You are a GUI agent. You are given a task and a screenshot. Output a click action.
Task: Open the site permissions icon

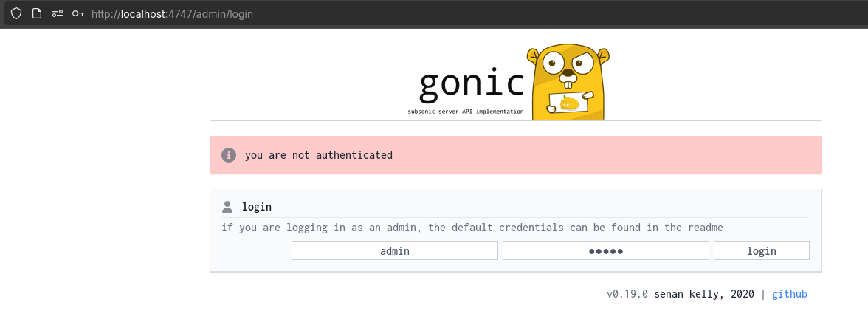(58, 13)
